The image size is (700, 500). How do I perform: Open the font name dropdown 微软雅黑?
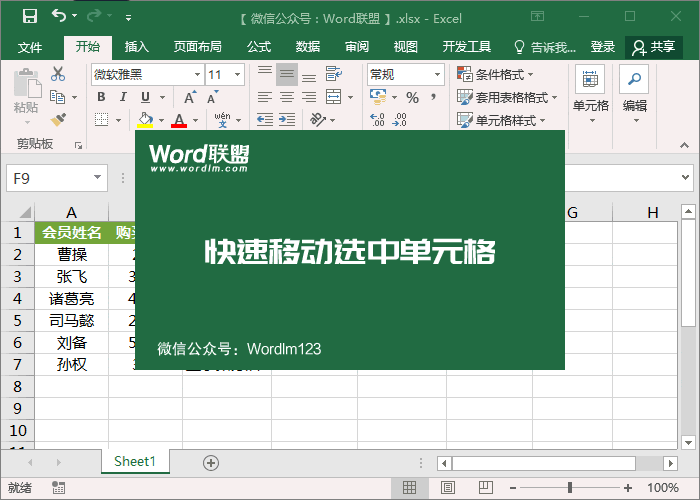coord(197,75)
